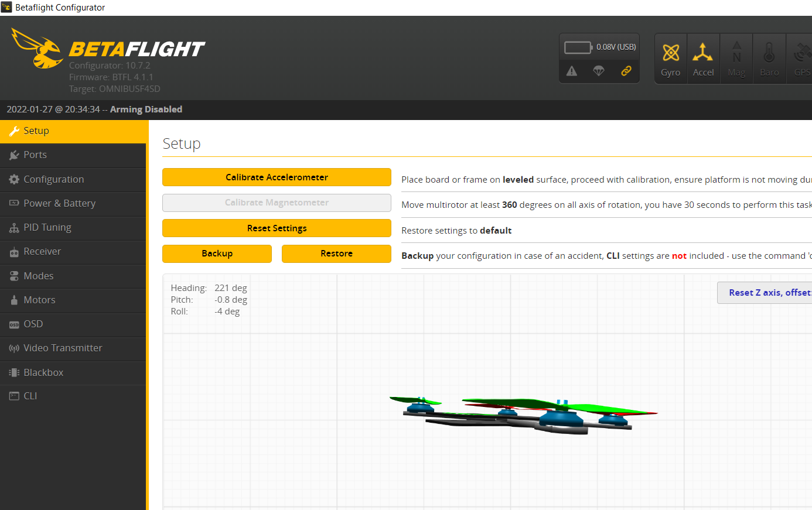Image resolution: width=812 pixels, height=510 pixels.
Task: Click the radio icon beside Receiver
Action: 14,252
